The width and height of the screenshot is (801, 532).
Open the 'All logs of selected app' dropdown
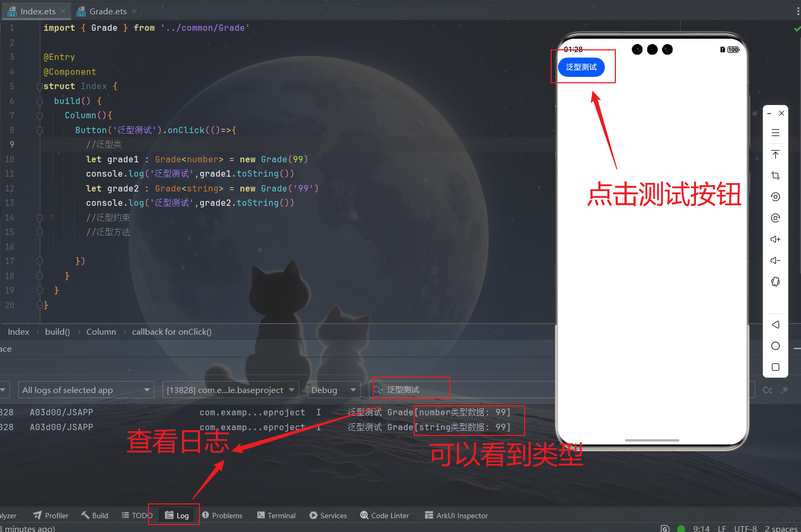click(86, 390)
